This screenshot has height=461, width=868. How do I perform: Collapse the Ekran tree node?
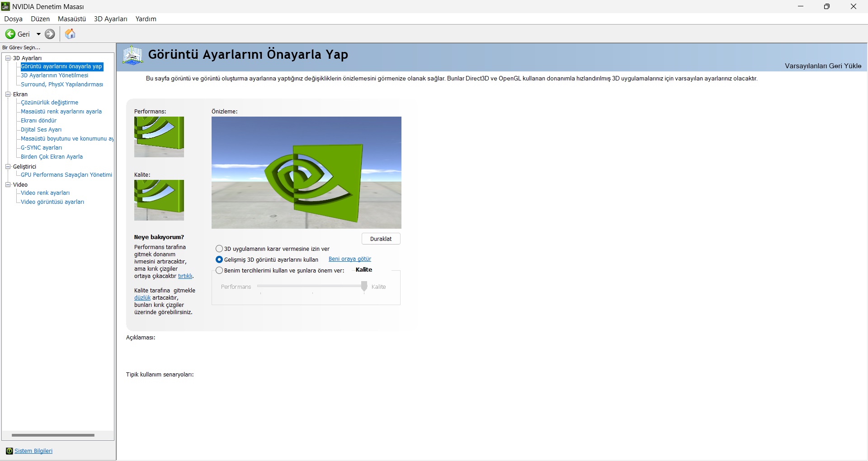click(x=8, y=94)
